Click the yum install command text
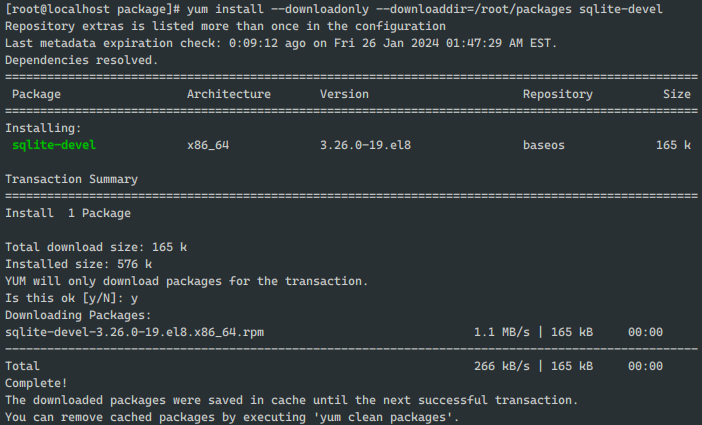The height and width of the screenshot is (425, 702). click(x=424, y=9)
